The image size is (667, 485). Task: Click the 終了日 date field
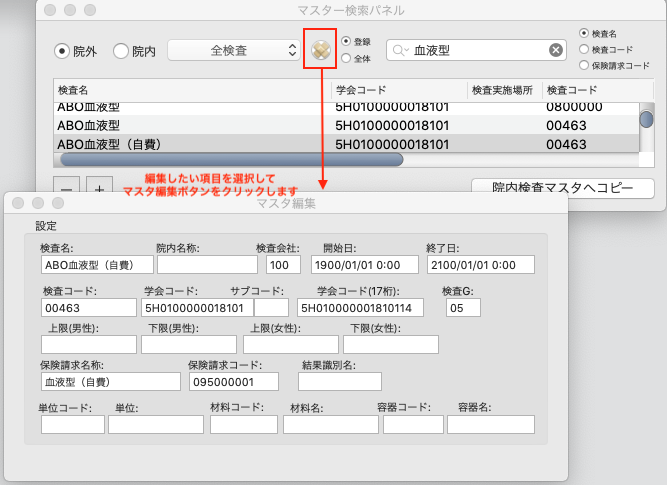coord(481,265)
